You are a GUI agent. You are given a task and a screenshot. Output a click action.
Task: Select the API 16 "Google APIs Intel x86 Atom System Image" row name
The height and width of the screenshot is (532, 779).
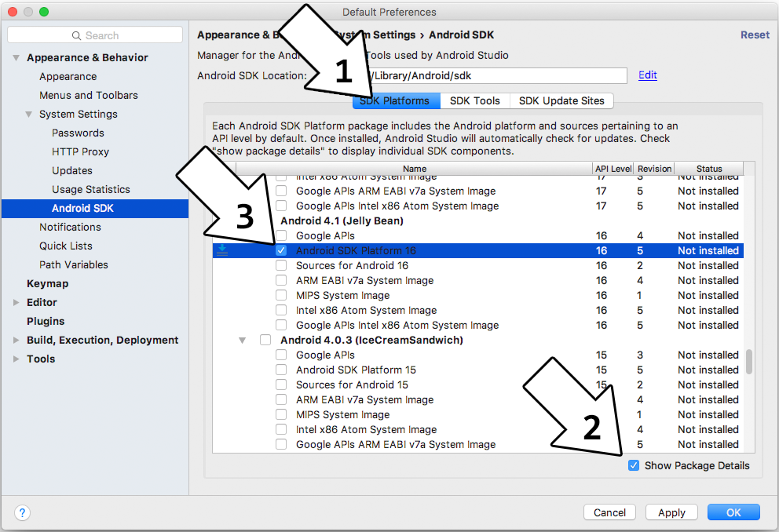coord(397,325)
